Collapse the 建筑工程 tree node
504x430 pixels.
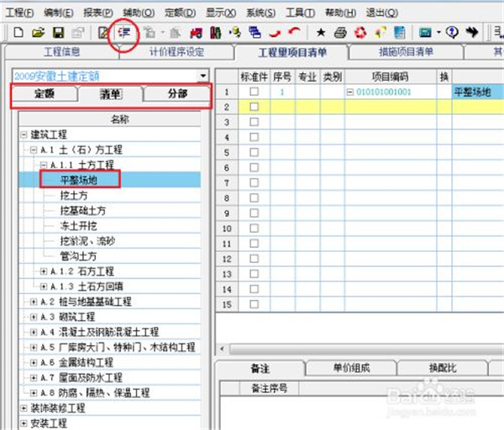(x=24, y=134)
